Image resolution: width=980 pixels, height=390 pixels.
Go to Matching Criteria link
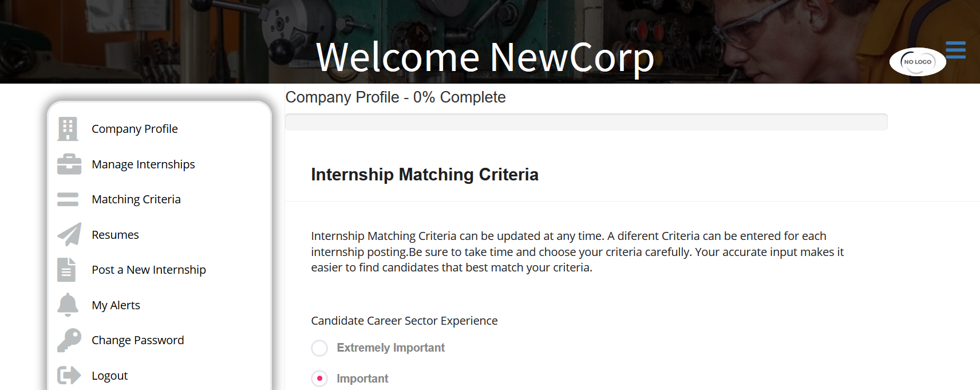(136, 199)
